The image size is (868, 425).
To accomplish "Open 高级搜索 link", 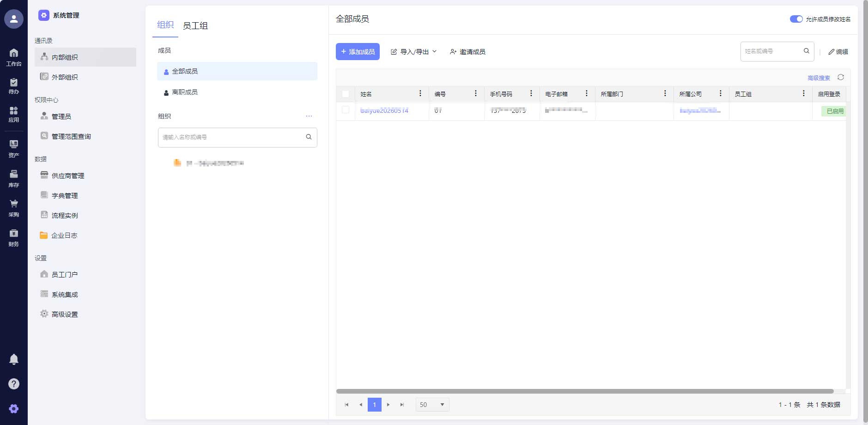I will (x=819, y=78).
